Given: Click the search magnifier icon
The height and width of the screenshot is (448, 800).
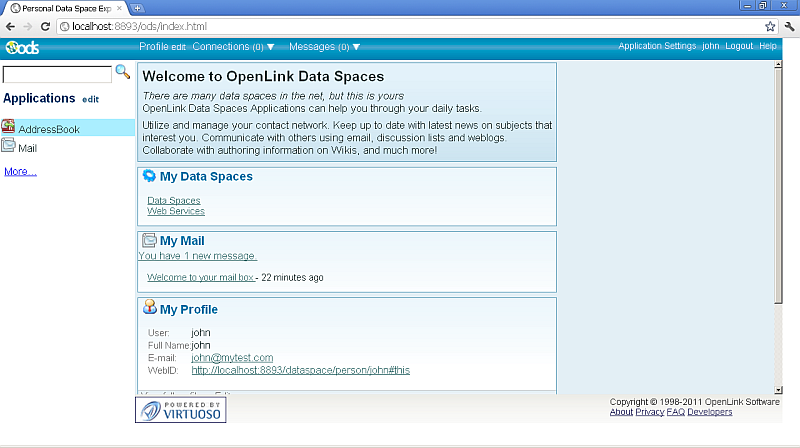Looking at the screenshot, I should coord(123,72).
